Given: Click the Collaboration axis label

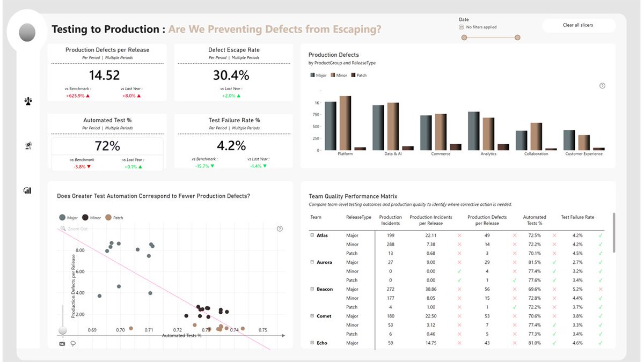Looking at the screenshot, I should [x=536, y=154].
